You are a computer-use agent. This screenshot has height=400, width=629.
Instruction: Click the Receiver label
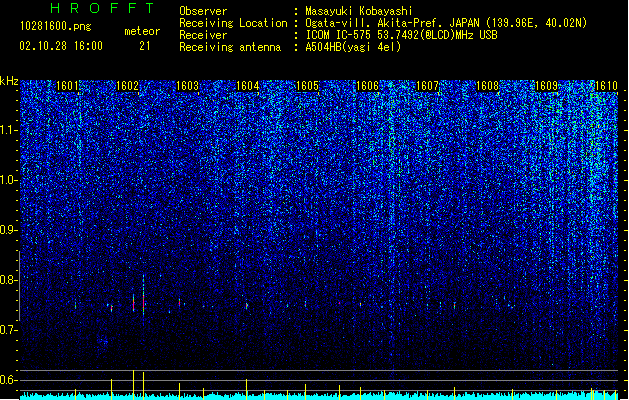pos(203,35)
